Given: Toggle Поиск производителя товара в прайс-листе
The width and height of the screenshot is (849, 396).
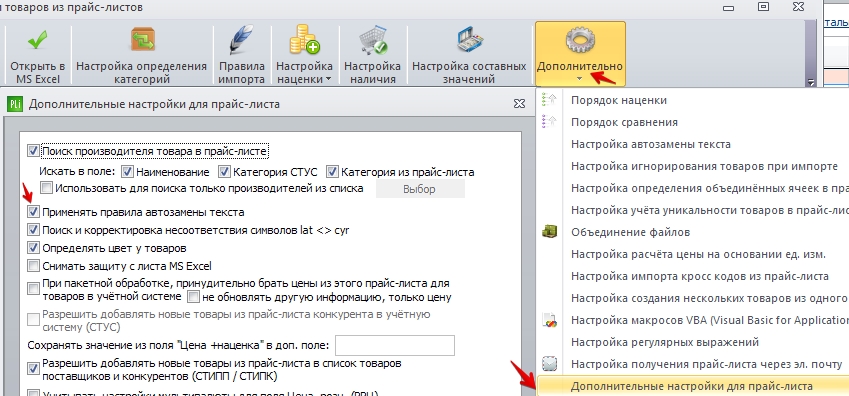Looking at the screenshot, I should (x=34, y=151).
